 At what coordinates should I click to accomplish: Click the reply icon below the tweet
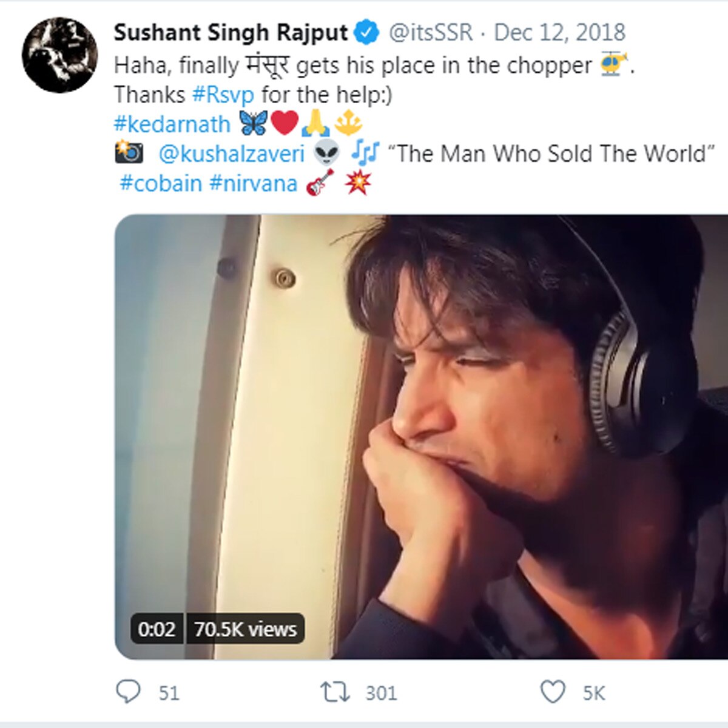[x=129, y=690]
